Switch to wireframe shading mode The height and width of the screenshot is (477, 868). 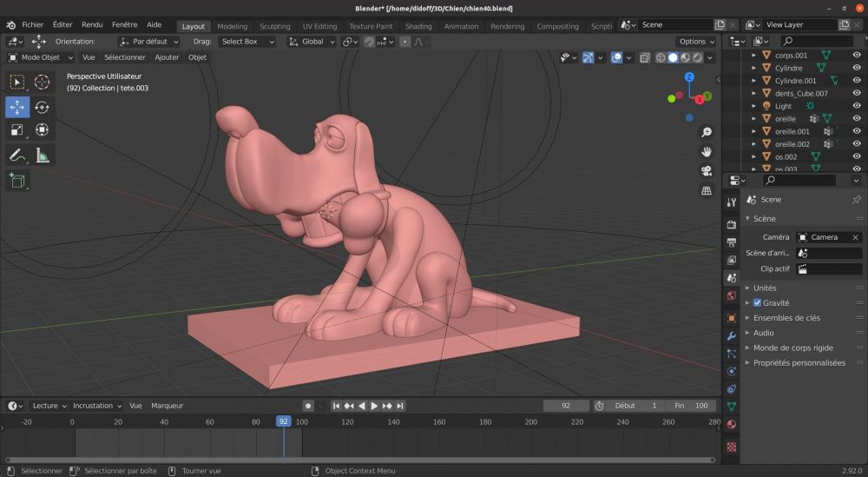661,57
